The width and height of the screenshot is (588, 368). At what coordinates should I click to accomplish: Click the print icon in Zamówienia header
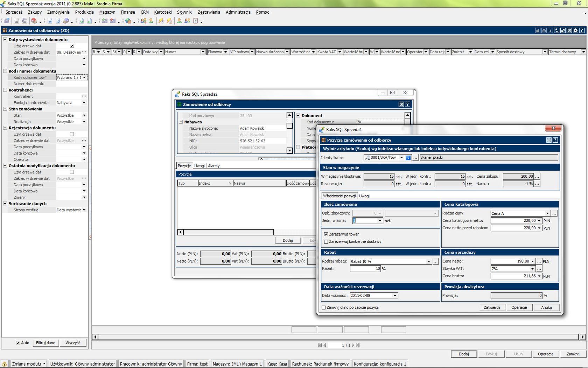coord(544,30)
